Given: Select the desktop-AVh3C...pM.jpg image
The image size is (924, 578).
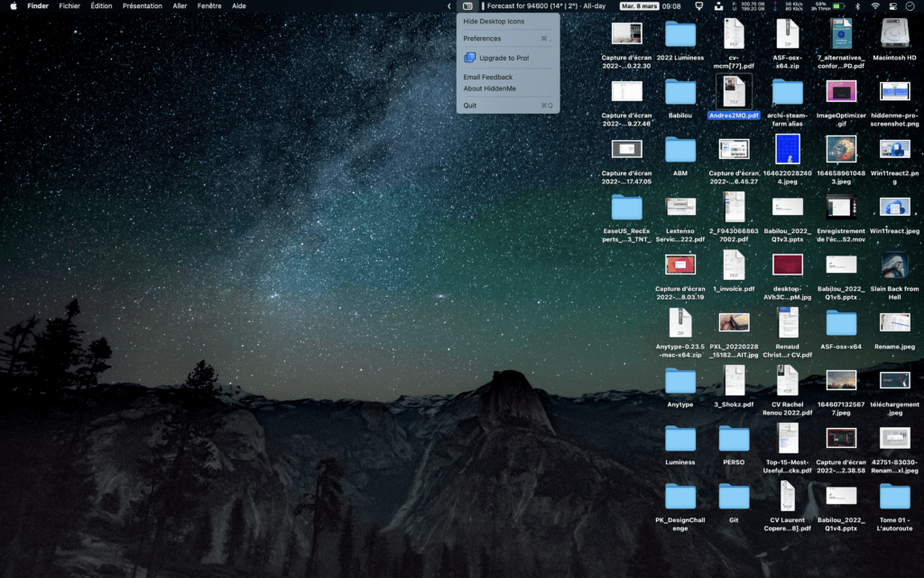Looking at the screenshot, I should click(x=787, y=265).
